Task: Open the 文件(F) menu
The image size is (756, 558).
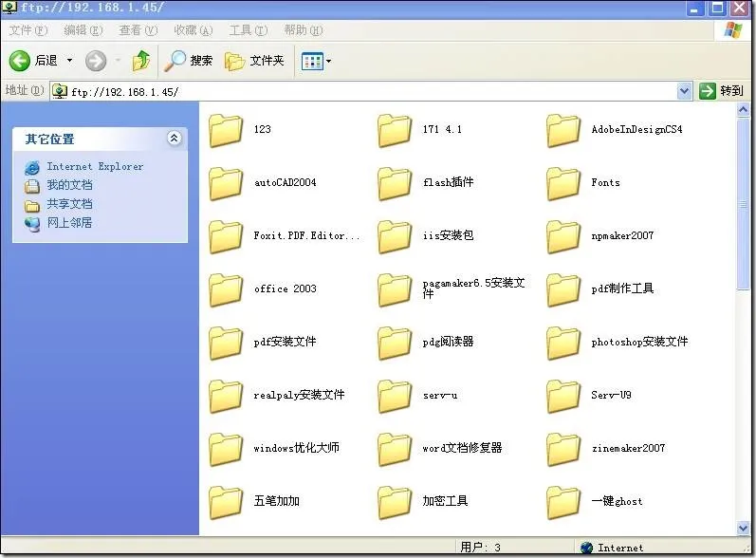Action: click(x=28, y=30)
